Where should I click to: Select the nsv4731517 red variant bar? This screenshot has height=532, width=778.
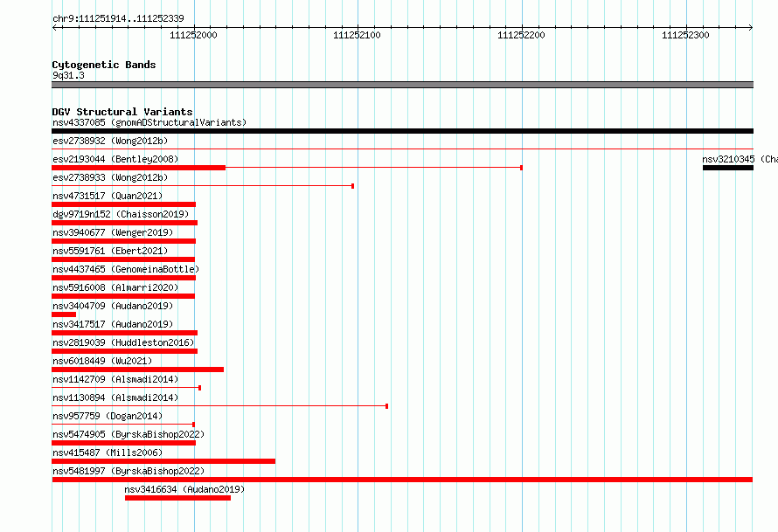click(x=123, y=204)
